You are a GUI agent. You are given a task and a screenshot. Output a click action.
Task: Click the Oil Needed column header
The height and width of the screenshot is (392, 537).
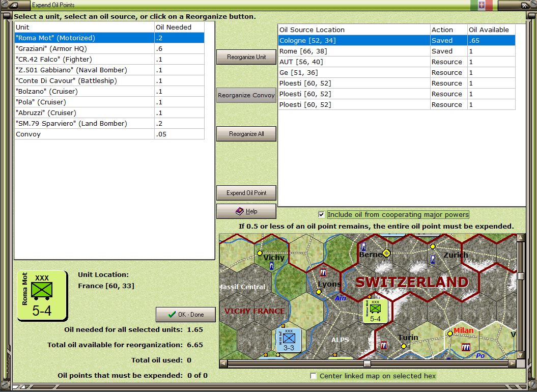pos(180,27)
